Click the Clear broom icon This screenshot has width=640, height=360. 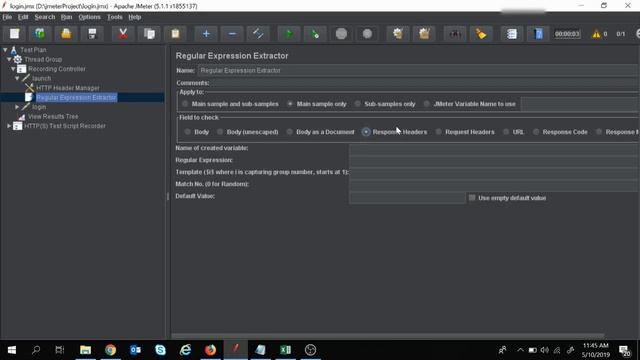pyautogui.click(x=398, y=34)
